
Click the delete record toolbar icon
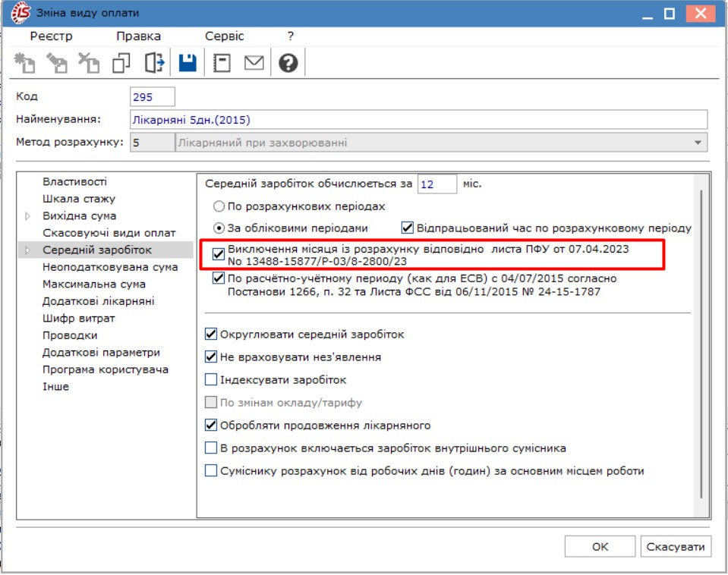click(90, 63)
